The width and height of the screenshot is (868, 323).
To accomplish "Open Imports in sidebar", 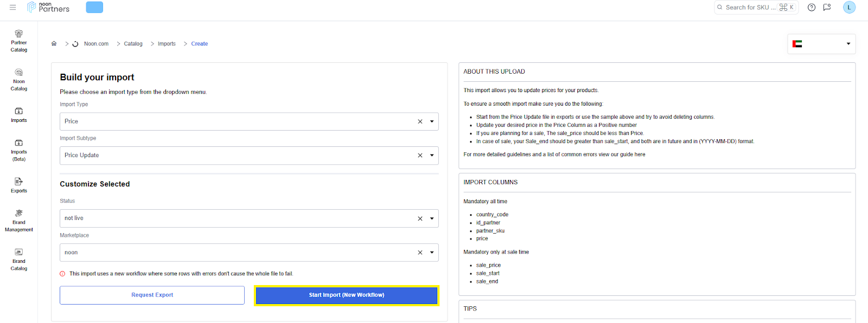I will [18, 115].
